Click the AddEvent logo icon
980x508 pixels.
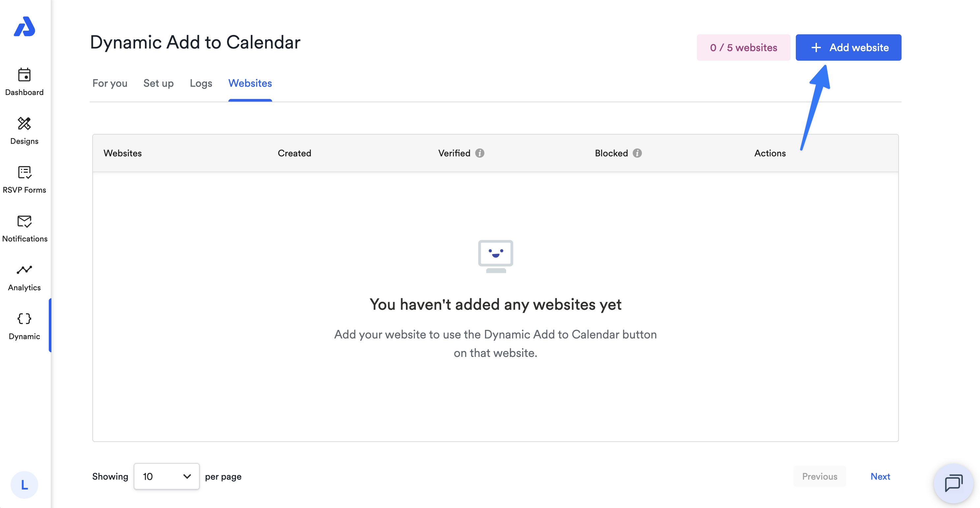coord(24,26)
